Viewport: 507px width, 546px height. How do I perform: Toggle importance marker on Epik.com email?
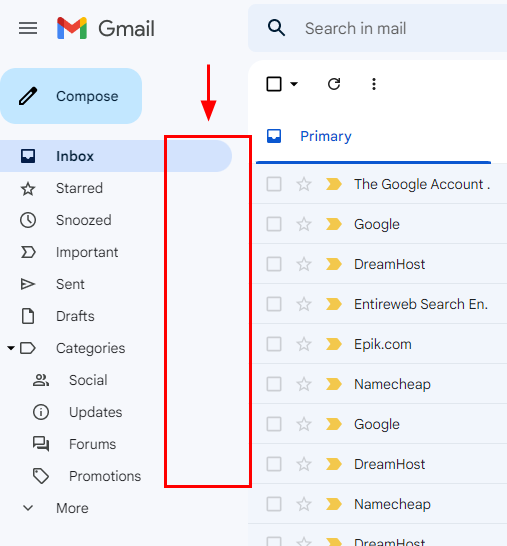point(334,344)
